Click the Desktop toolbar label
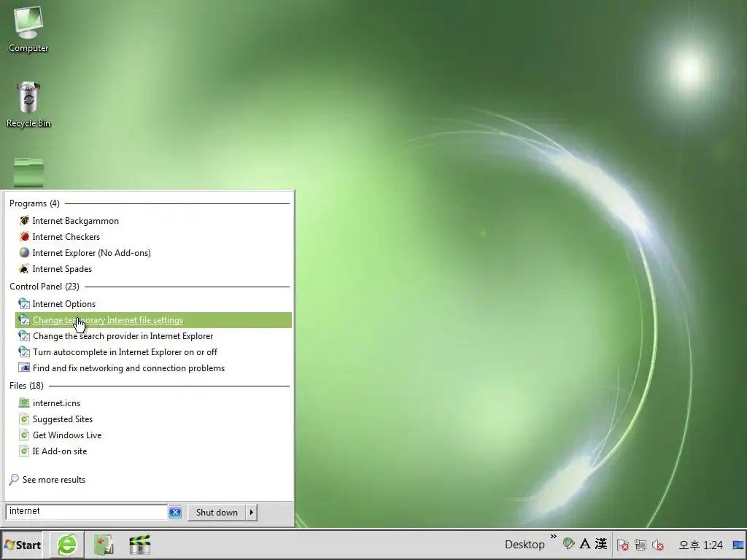Screen dimensions: 747x560 coord(525,545)
